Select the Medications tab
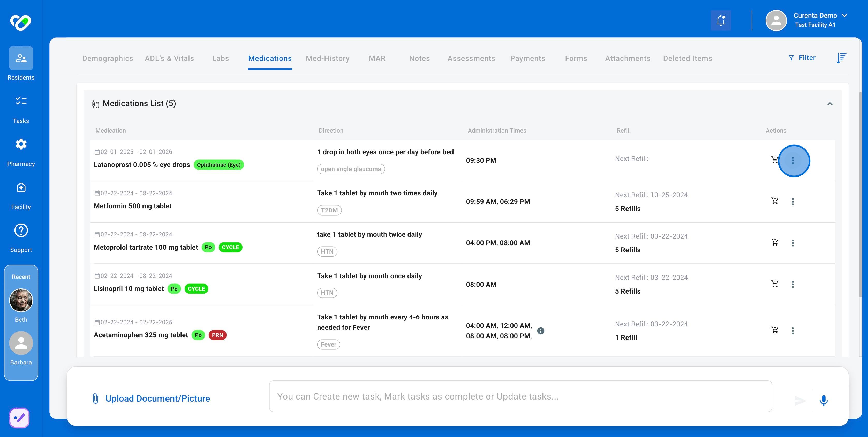The height and width of the screenshot is (437, 868). [270, 59]
